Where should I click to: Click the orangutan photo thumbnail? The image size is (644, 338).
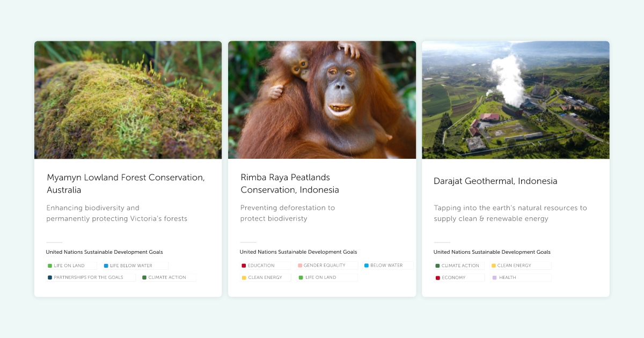[321, 100]
